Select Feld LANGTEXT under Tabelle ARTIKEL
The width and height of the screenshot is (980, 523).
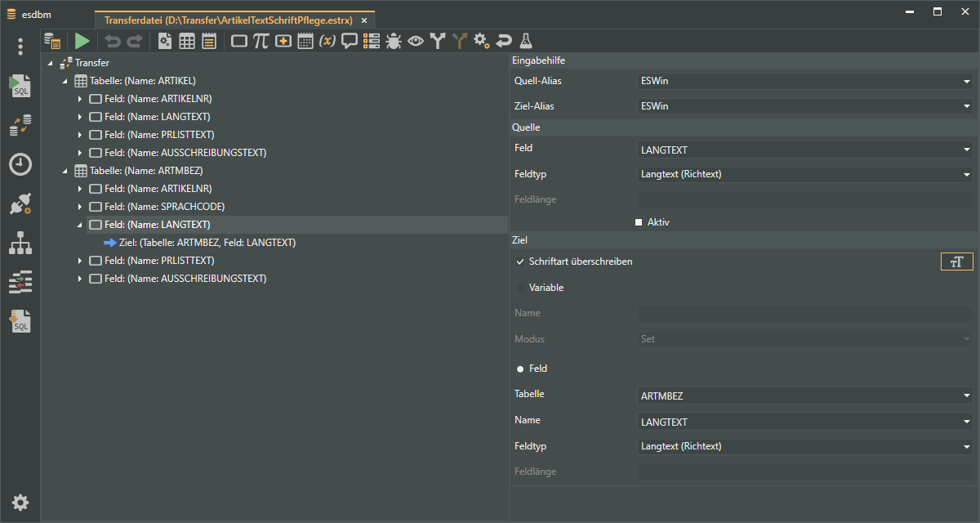tap(158, 117)
